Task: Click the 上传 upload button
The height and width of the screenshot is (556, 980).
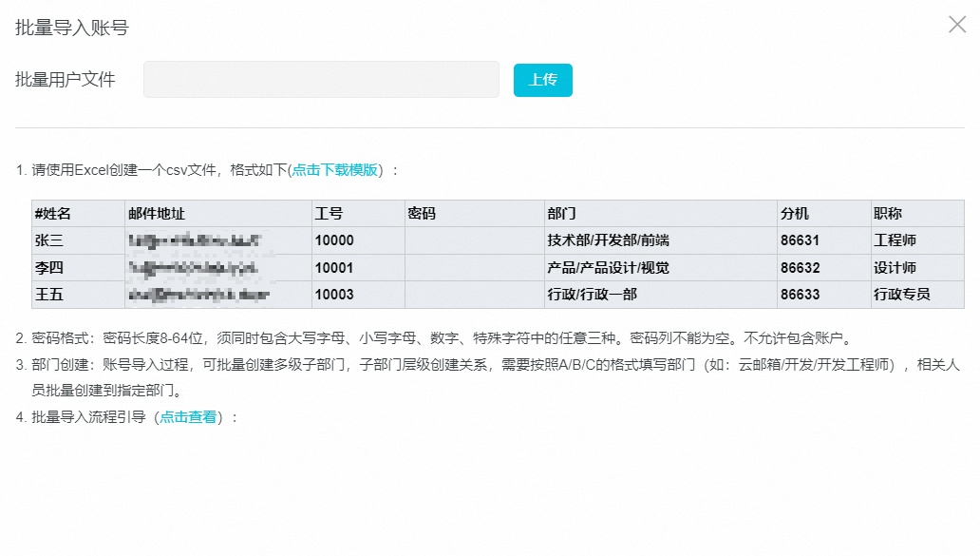Action: (x=542, y=80)
